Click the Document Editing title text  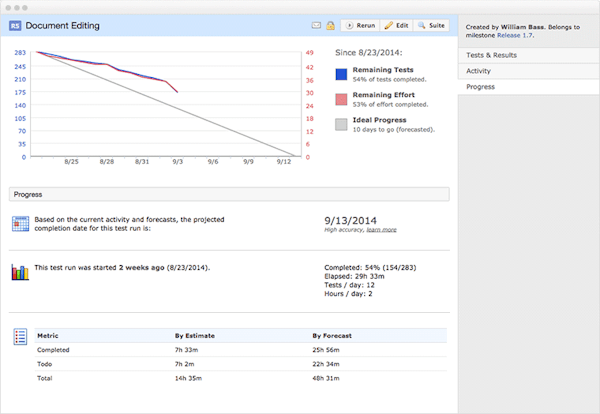coord(62,25)
